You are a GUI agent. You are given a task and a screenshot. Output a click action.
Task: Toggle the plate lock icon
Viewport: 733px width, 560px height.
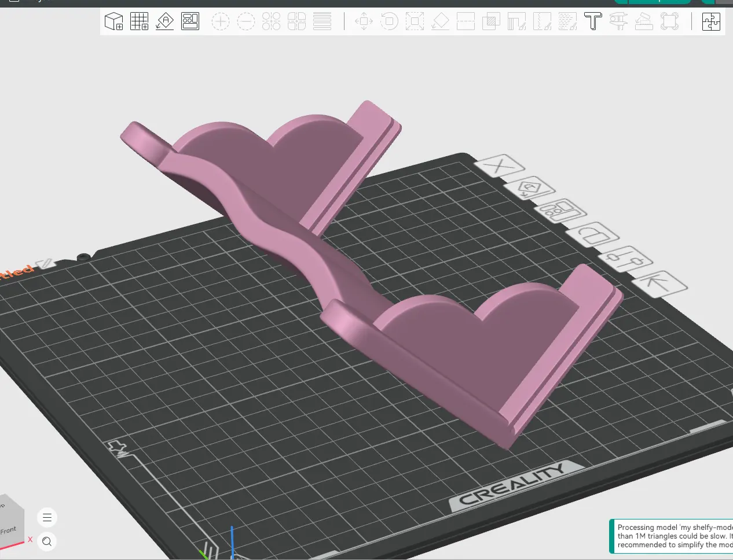coord(592,234)
